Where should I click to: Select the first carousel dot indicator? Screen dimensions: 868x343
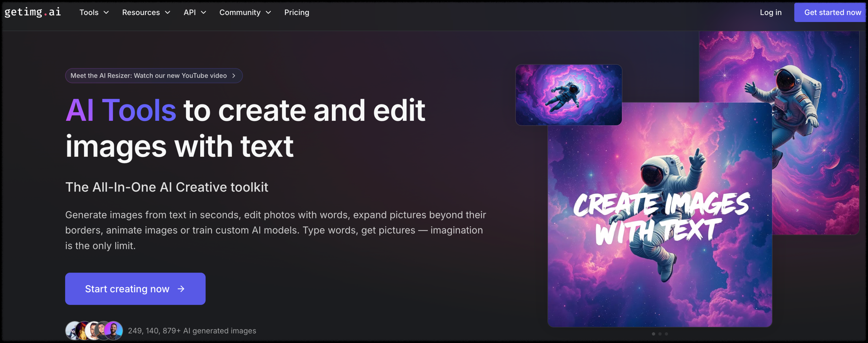pos(653,334)
